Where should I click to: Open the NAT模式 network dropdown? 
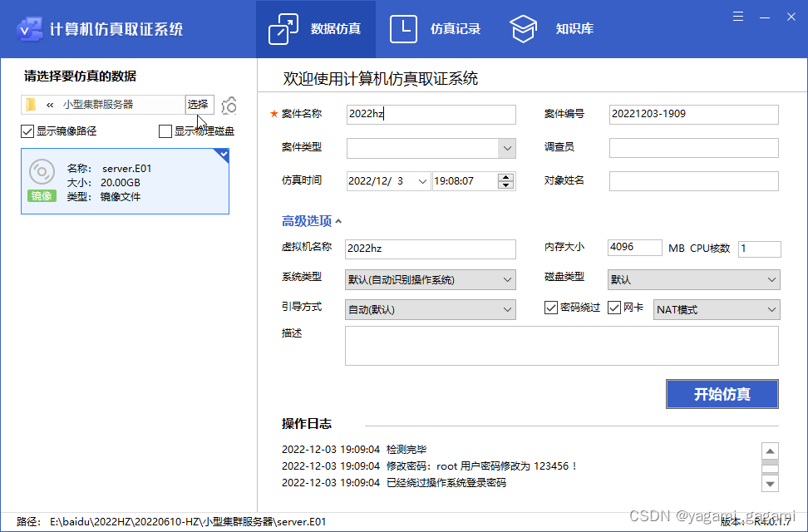click(x=717, y=310)
